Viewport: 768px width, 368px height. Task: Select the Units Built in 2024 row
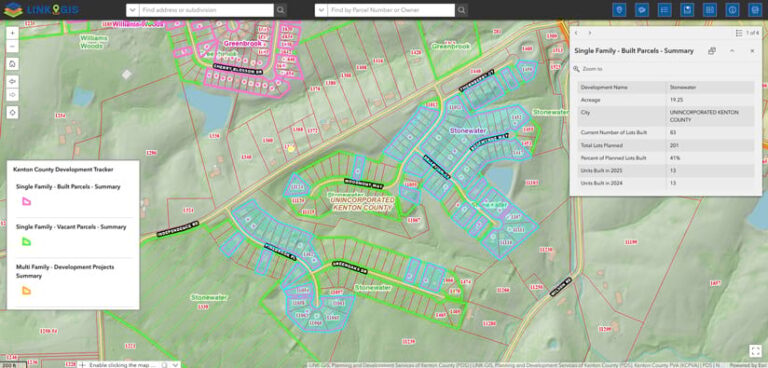click(x=666, y=183)
